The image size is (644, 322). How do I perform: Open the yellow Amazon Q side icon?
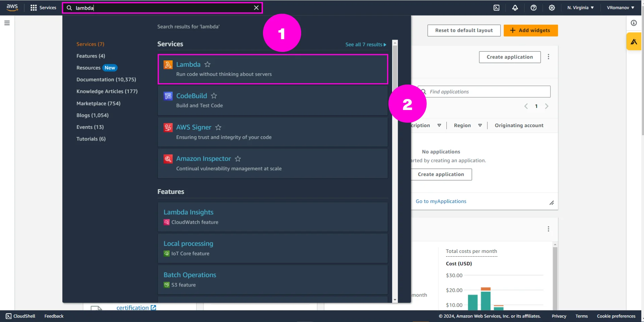pos(634,41)
